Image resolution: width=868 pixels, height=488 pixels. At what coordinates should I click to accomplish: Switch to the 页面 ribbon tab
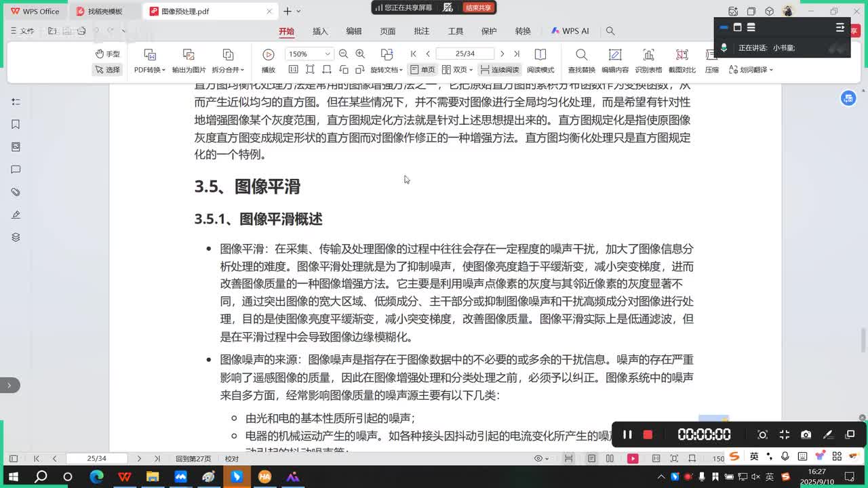[x=388, y=31]
